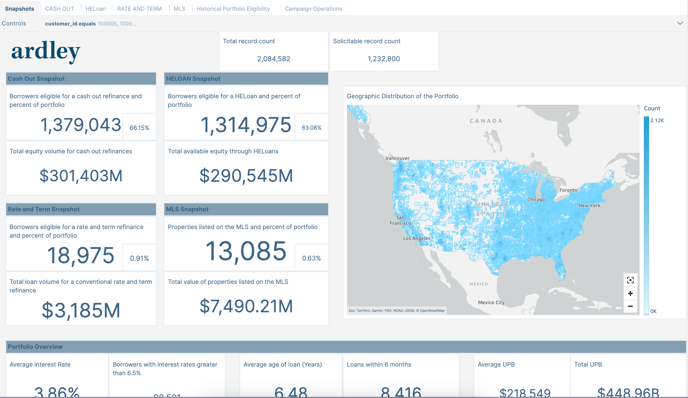
Task: Open the RATE AND TERM tab
Action: (139, 9)
